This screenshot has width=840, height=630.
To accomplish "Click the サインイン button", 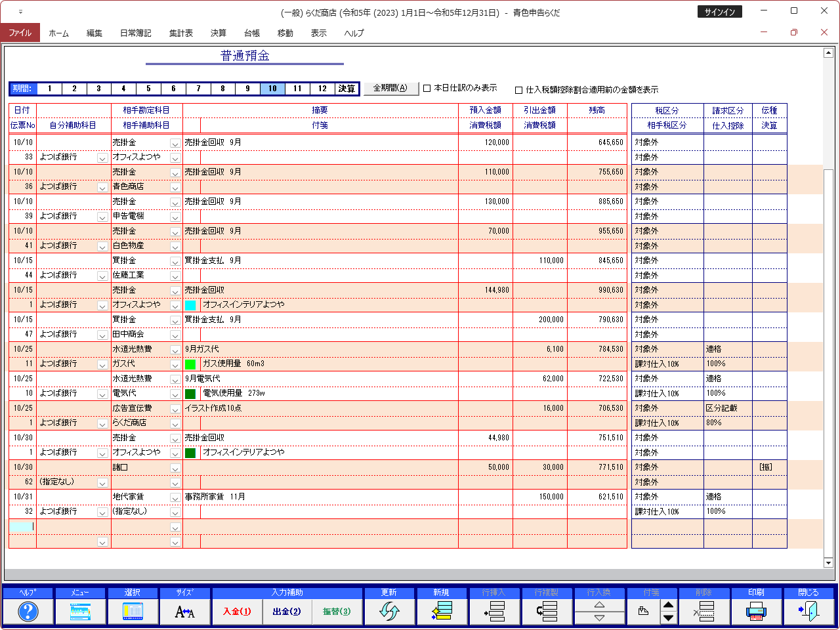I will 720,12.
